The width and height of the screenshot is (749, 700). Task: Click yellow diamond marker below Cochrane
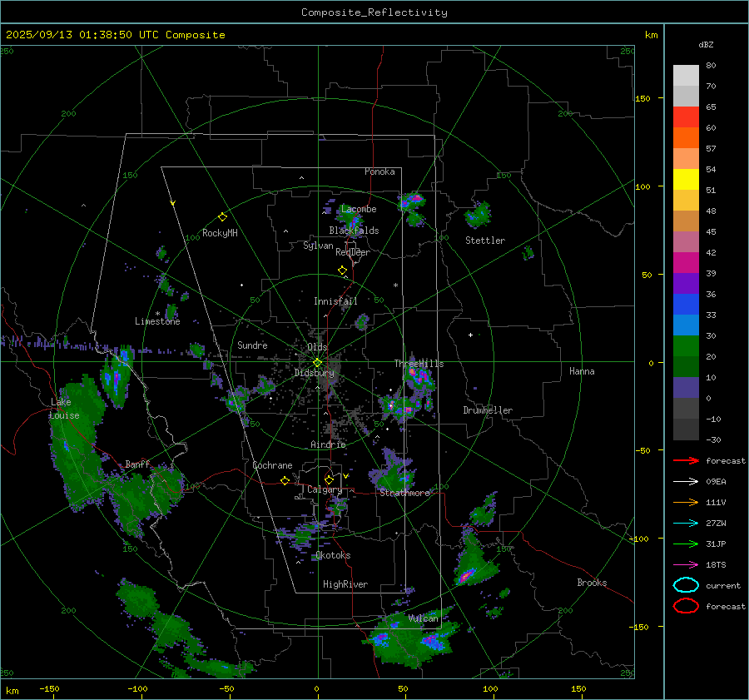(285, 480)
